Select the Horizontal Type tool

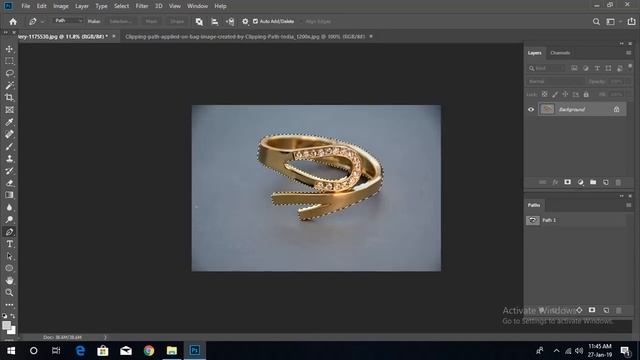9,244
